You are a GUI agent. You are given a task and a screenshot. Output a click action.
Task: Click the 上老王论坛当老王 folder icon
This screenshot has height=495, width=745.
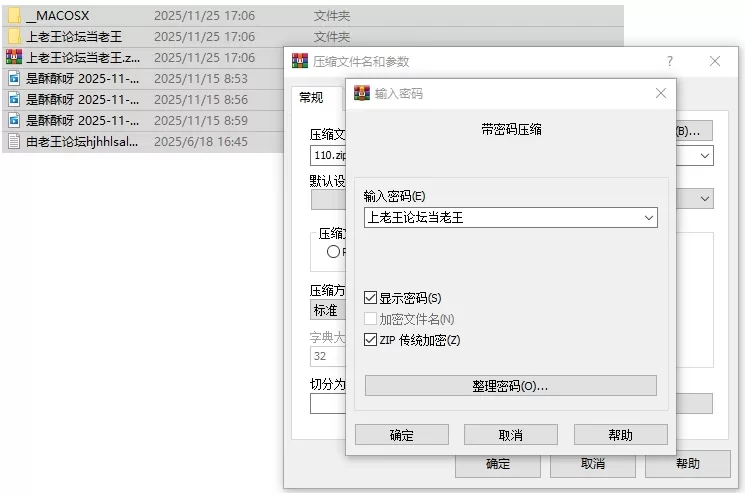14,37
